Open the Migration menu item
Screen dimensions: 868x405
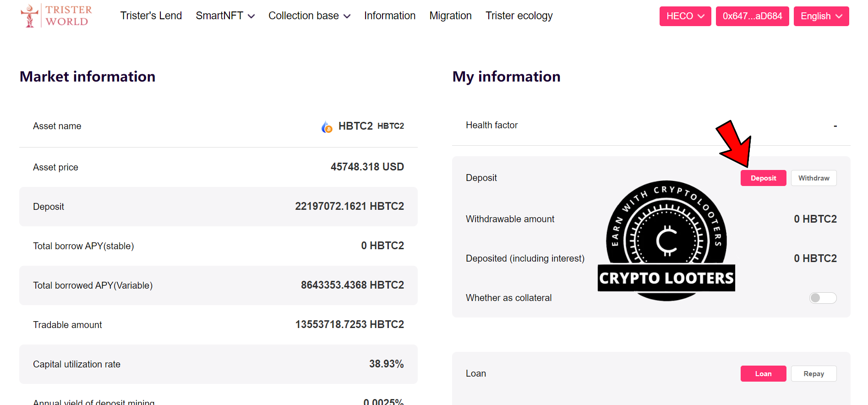(x=451, y=16)
